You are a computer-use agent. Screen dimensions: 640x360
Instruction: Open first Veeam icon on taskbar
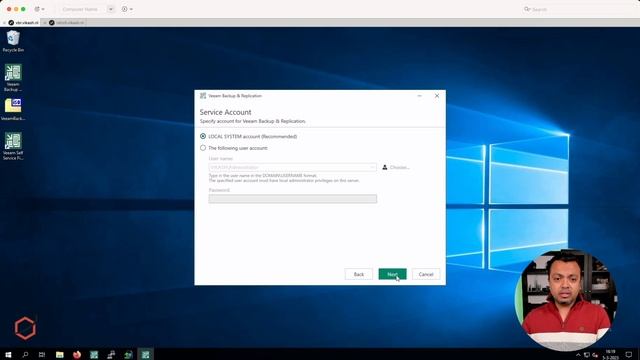click(94, 354)
